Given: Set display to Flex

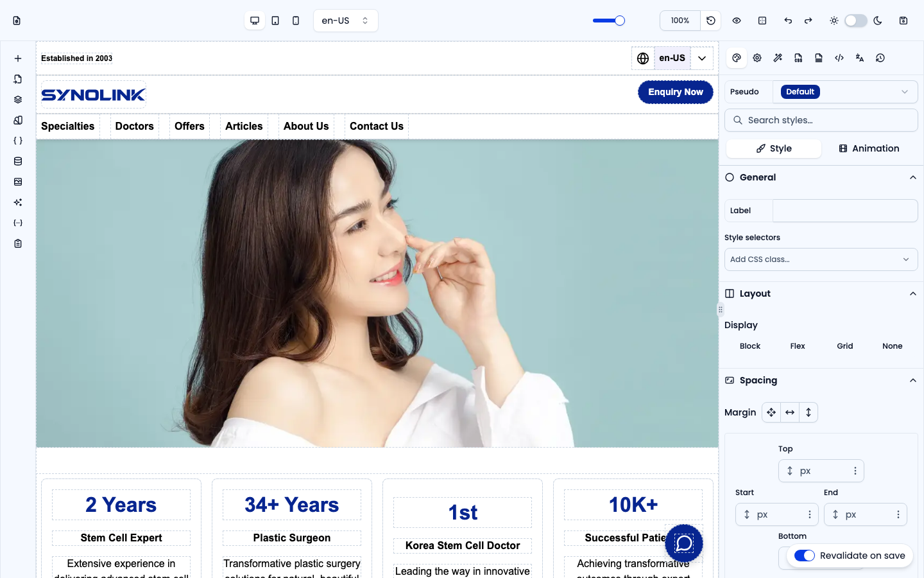Looking at the screenshot, I should click(798, 346).
